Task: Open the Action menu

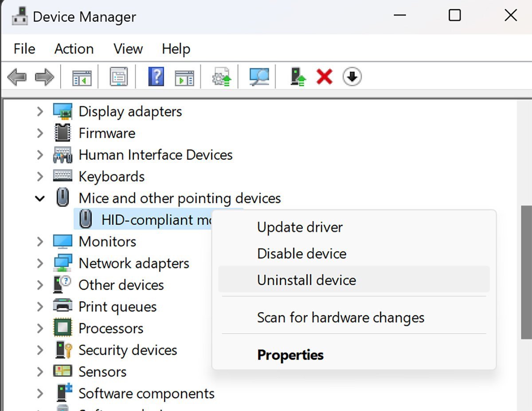Action: [x=74, y=49]
